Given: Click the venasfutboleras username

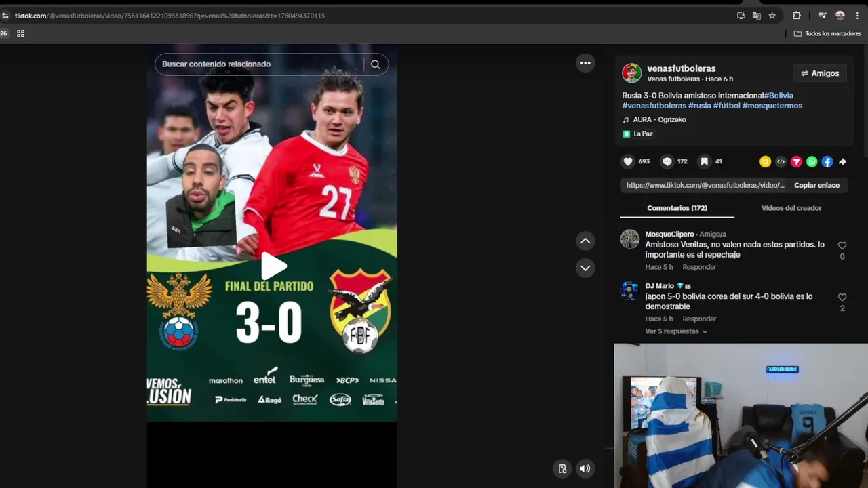Looking at the screenshot, I should click(x=681, y=68).
